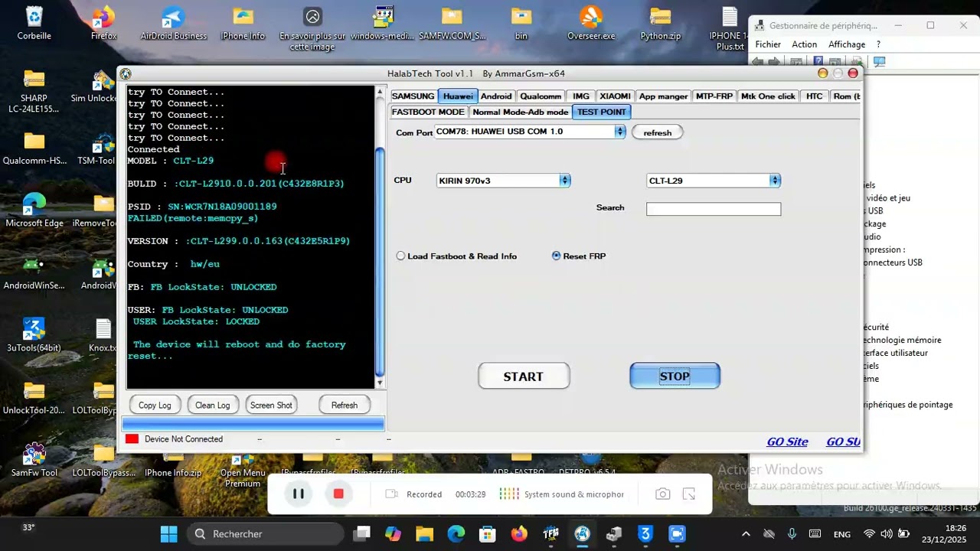Open the HTC tab
980x551 pixels.
coord(815,96)
